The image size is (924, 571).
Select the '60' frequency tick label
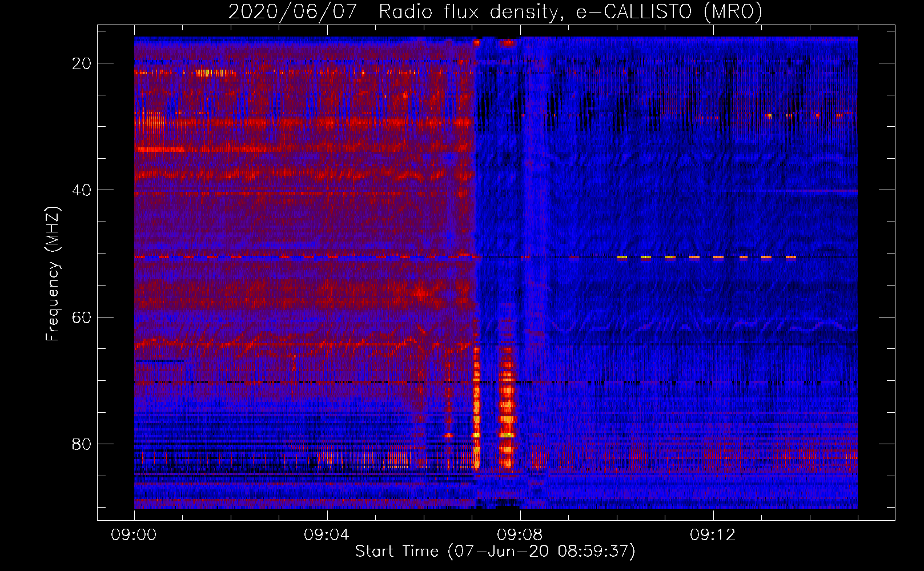click(x=82, y=317)
